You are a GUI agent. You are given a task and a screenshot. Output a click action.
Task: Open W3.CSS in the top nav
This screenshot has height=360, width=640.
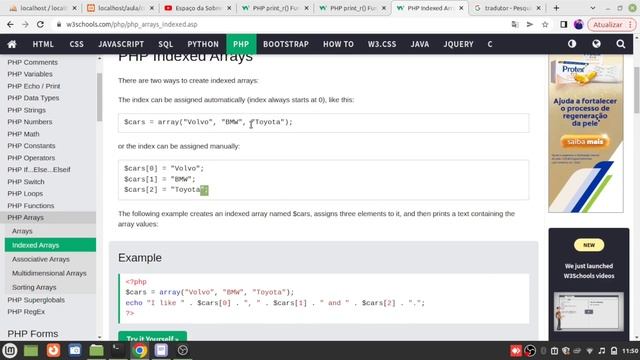382,44
